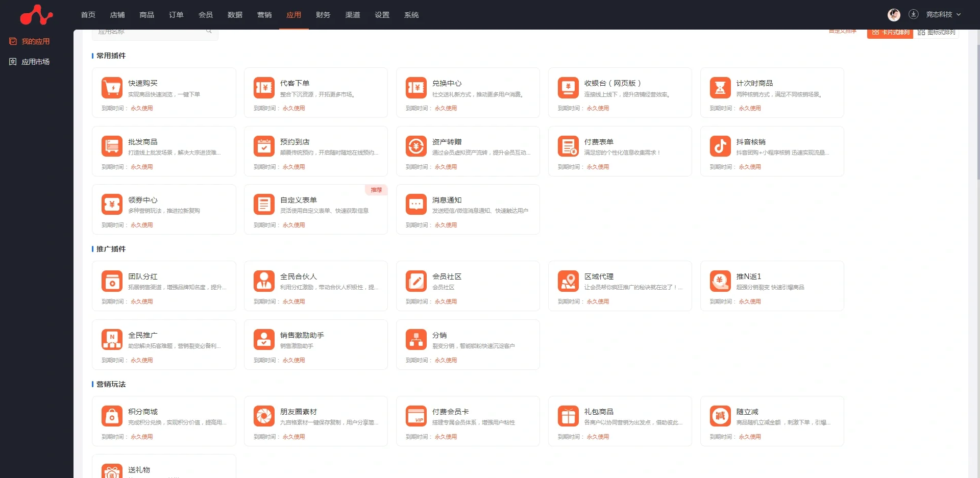Open the 财务 menu
The image size is (980, 478).
click(x=323, y=15)
